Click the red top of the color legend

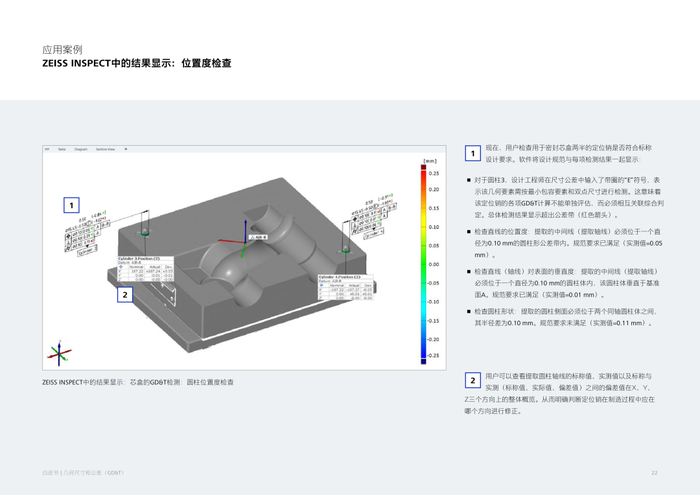pos(423,172)
